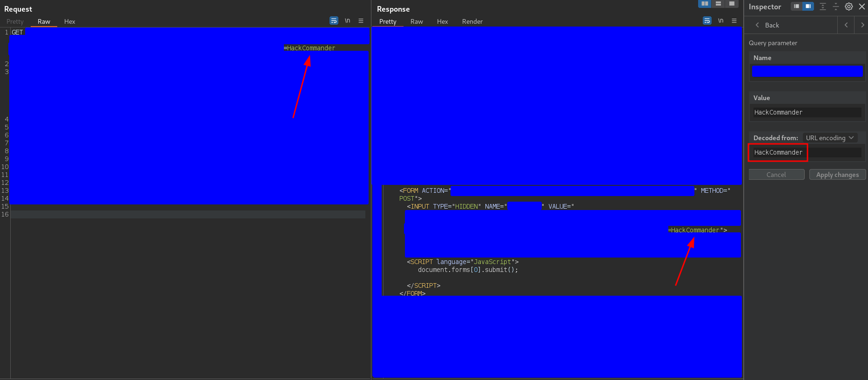The height and width of the screenshot is (380, 868).
Task: Click the '<FORM ACTION=' text in response
Action: coord(425,190)
